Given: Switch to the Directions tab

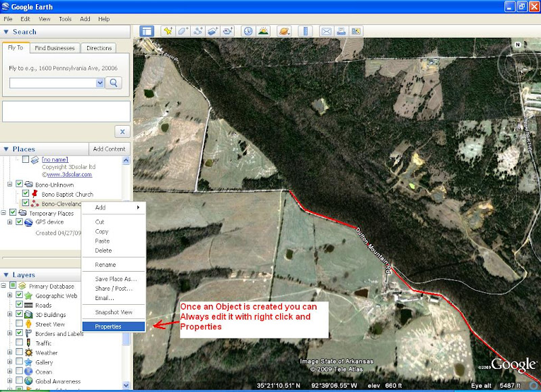Looking at the screenshot, I should [x=99, y=48].
